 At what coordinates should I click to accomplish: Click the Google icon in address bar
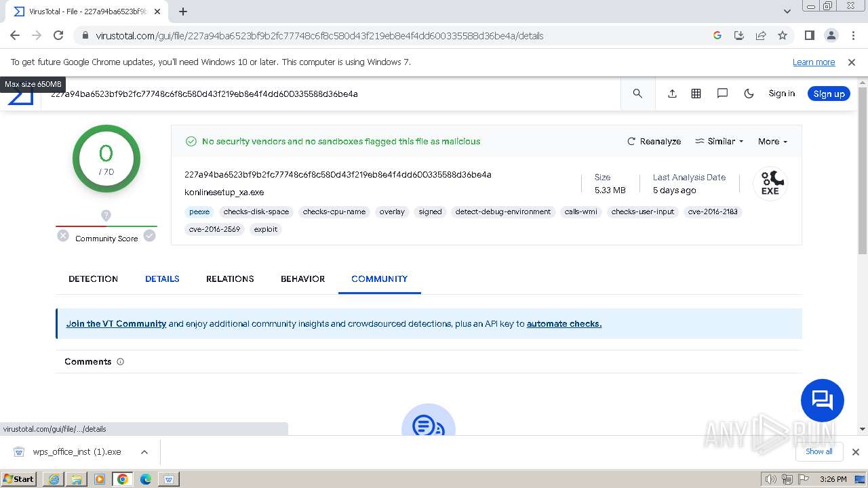pos(717,35)
